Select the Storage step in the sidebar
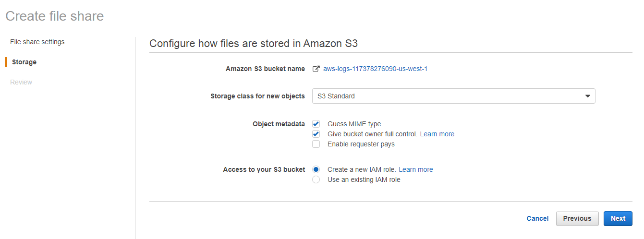The width and height of the screenshot is (644, 239). point(24,62)
